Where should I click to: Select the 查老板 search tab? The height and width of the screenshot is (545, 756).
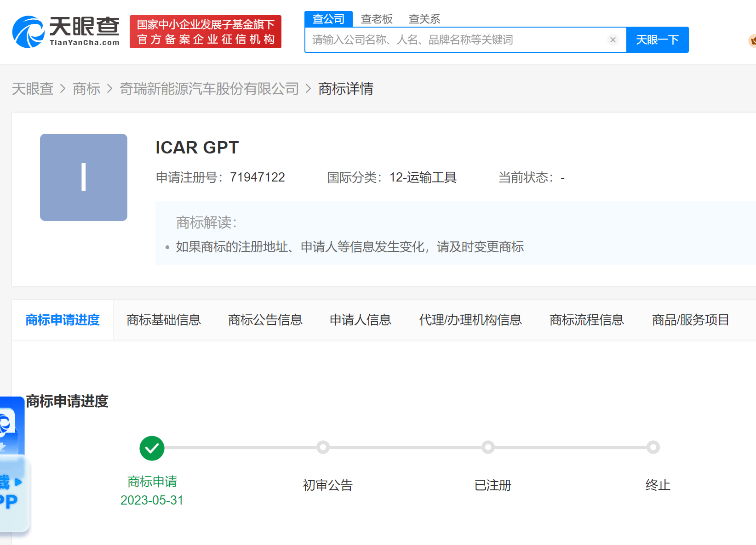click(x=377, y=19)
